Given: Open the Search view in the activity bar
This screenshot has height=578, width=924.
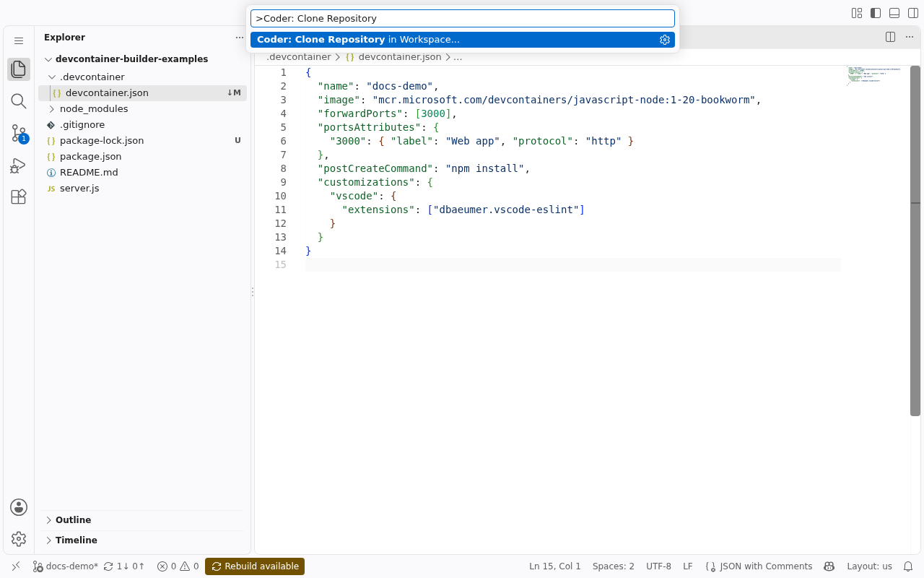Looking at the screenshot, I should 19,101.
